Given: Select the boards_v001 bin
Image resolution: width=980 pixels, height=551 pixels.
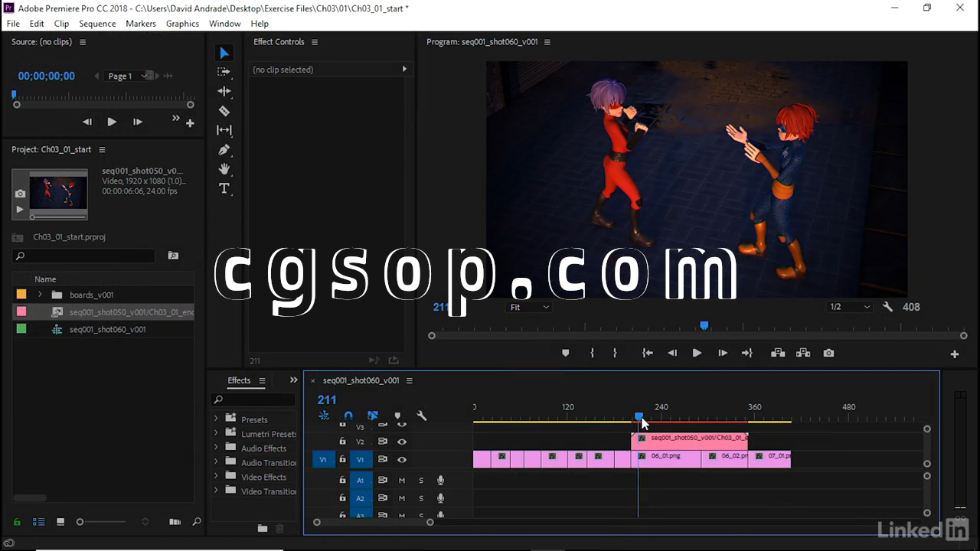Looking at the screenshot, I should point(91,295).
